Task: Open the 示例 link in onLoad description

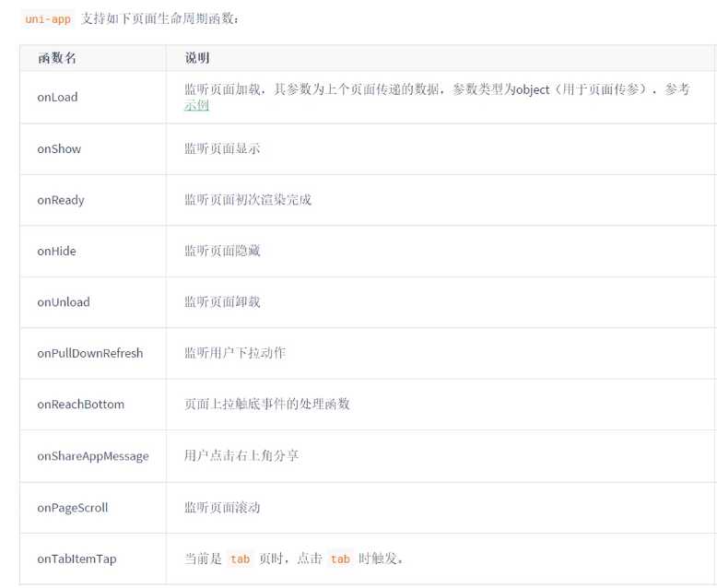Action: (x=196, y=106)
